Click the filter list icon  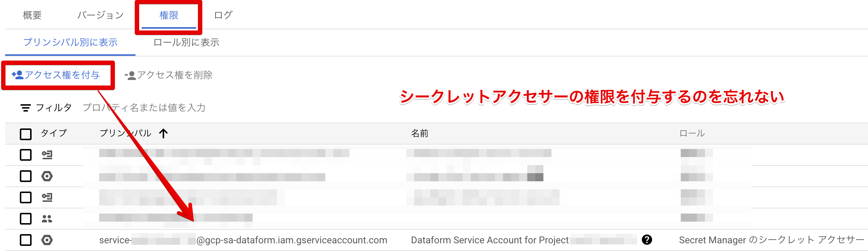coord(25,108)
